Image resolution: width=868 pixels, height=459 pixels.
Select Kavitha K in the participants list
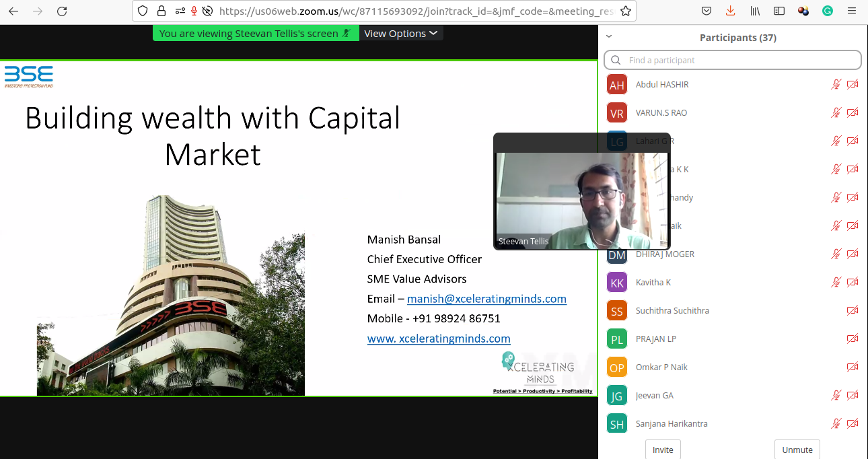click(653, 283)
